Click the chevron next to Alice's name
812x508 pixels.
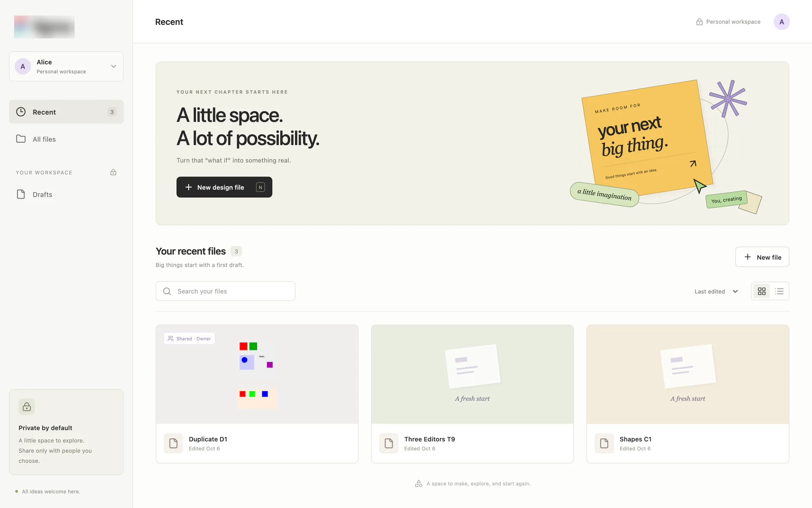(113, 66)
